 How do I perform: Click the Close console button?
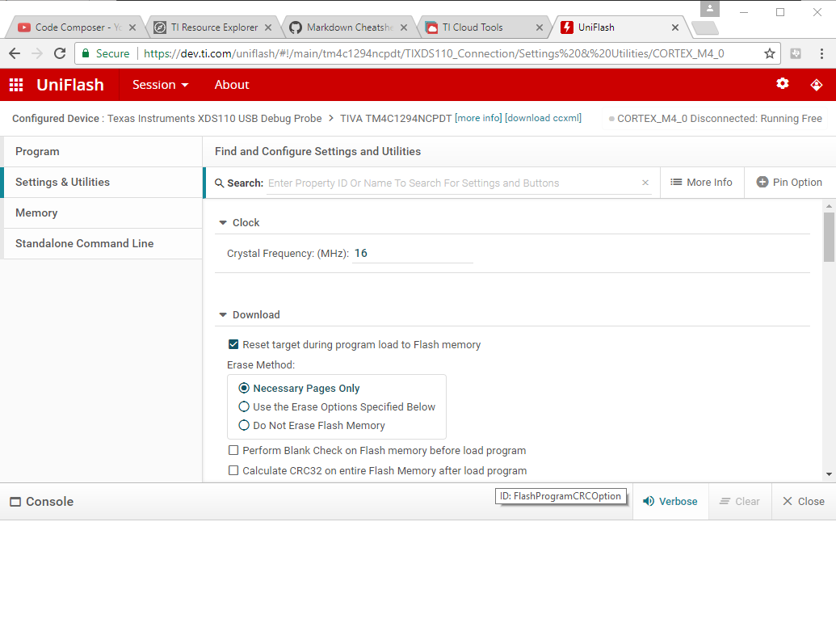coord(804,502)
